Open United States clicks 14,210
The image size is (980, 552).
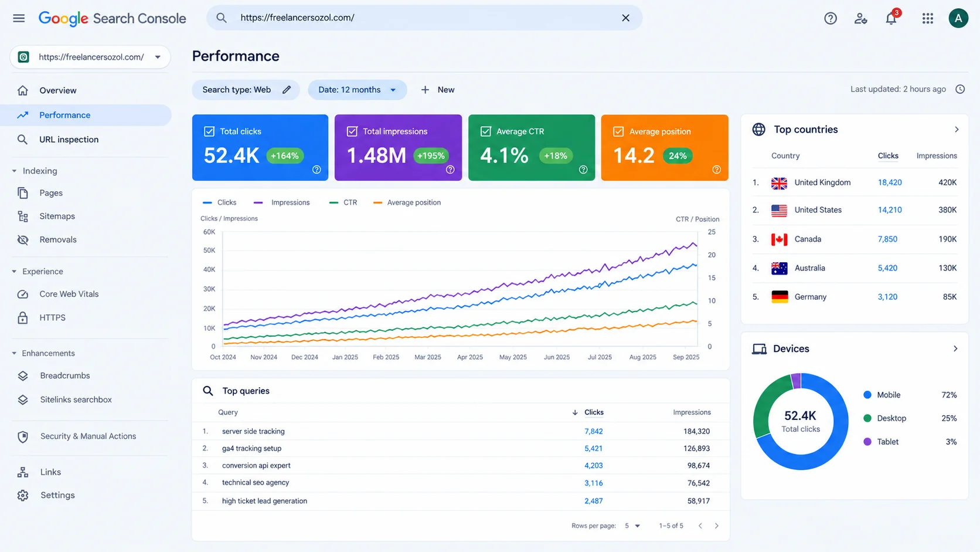(x=889, y=210)
